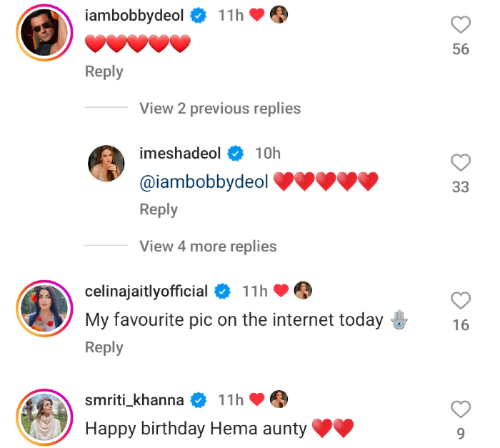Screen dimensions: 500x448
Task: Like imeshadeol's reply comment
Action: (x=461, y=163)
